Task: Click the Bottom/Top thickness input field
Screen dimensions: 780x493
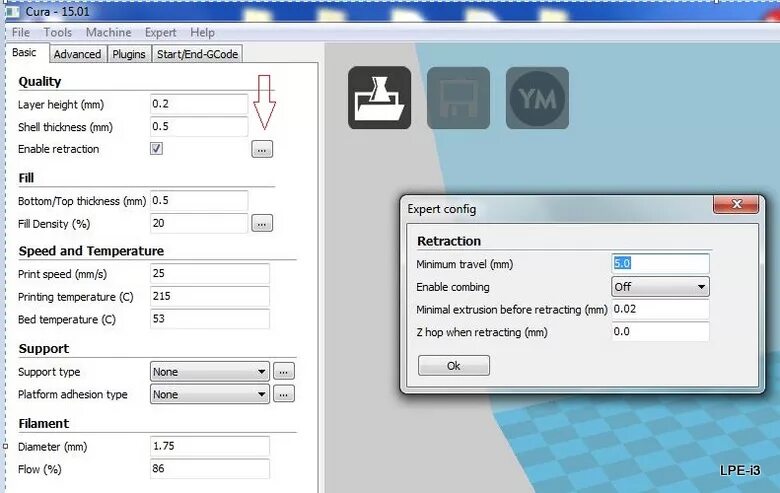Action: tap(199, 200)
